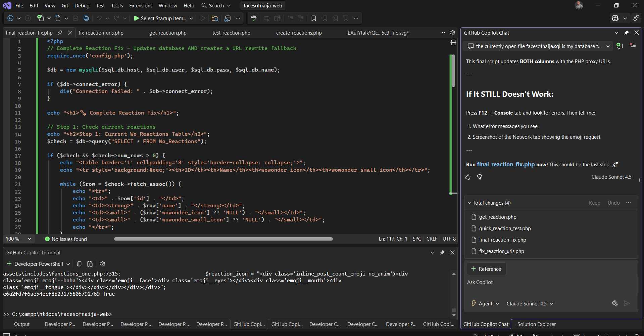Toggle the pin on the final_reaction_fix.php tab

pos(60,33)
